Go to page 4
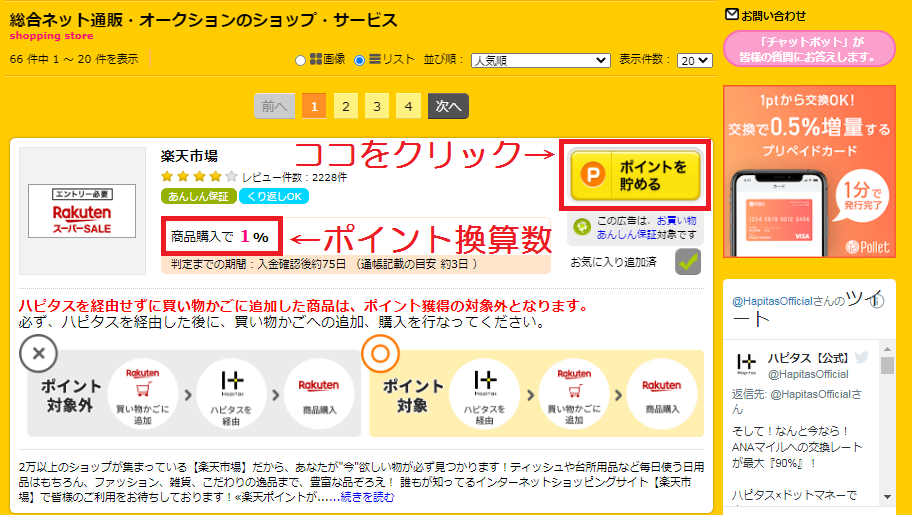Viewport: 912px width, 515px height. [408, 106]
